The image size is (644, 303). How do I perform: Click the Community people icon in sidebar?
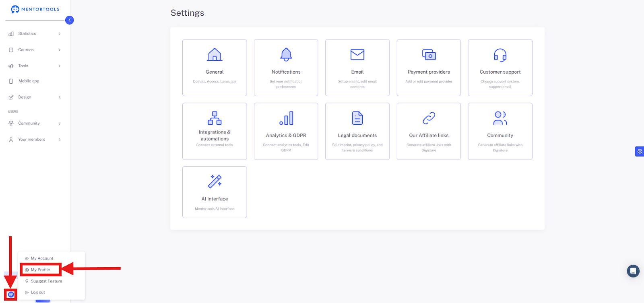click(11, 124)
